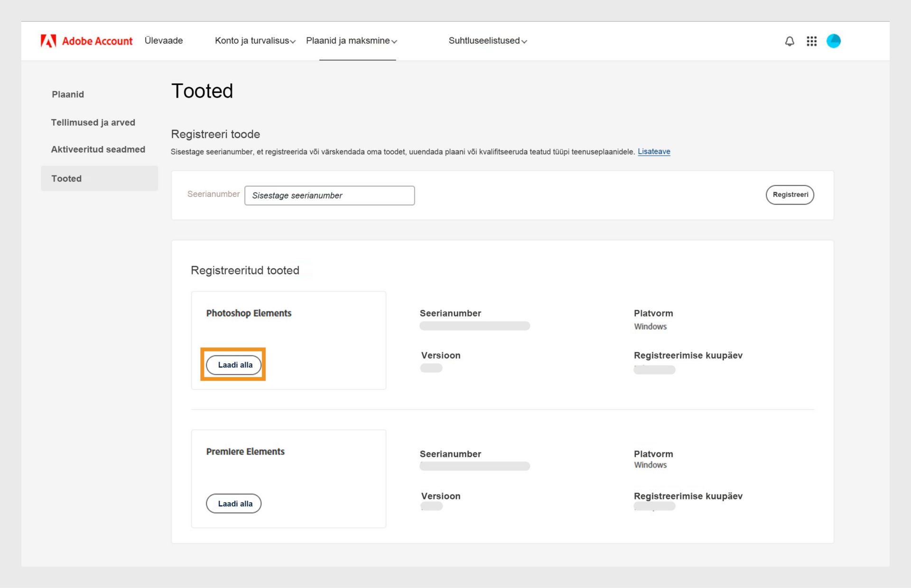Open the Lisateave link
Screen dimensions: 911x588
(x=654, y=151)
